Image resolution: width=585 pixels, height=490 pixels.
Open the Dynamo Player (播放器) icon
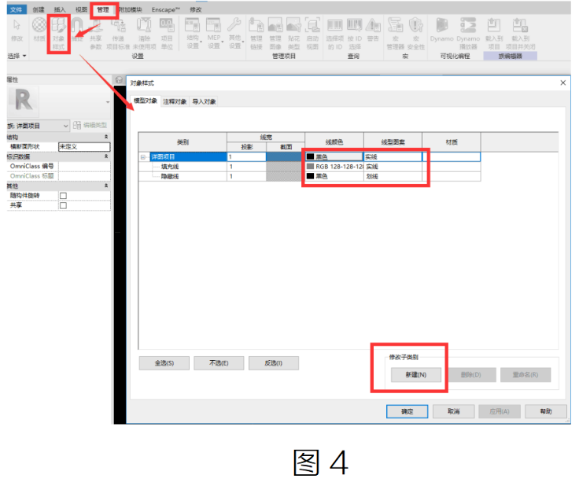pyautogui.click(x=468, y=34)
